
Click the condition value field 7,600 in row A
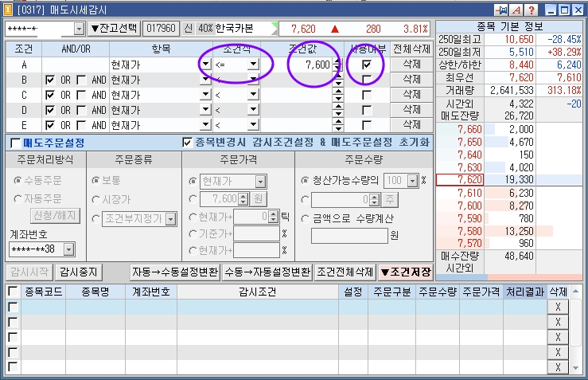[x=296, y=65]
